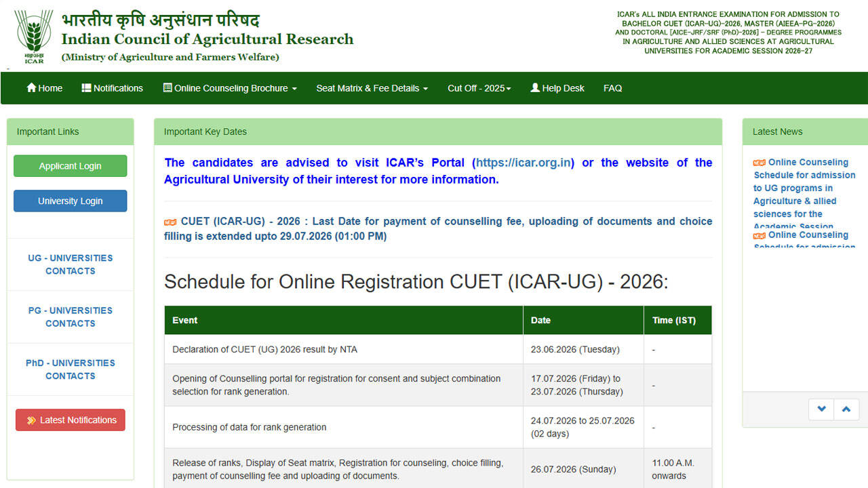Click the Schedule for Online Registration heading
The image size is (868, 488).
click(x=416, y=282)
